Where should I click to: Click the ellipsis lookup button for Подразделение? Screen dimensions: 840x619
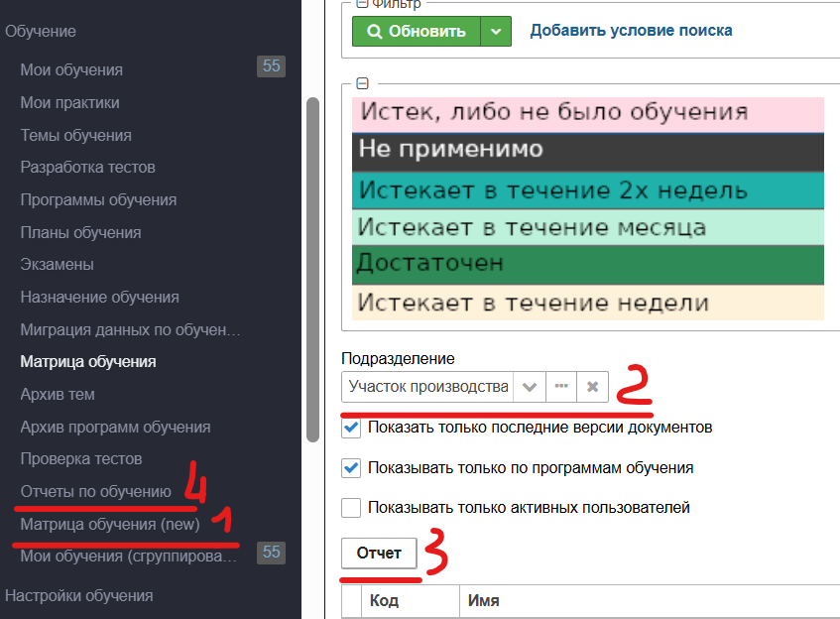[x=561, y=387]
